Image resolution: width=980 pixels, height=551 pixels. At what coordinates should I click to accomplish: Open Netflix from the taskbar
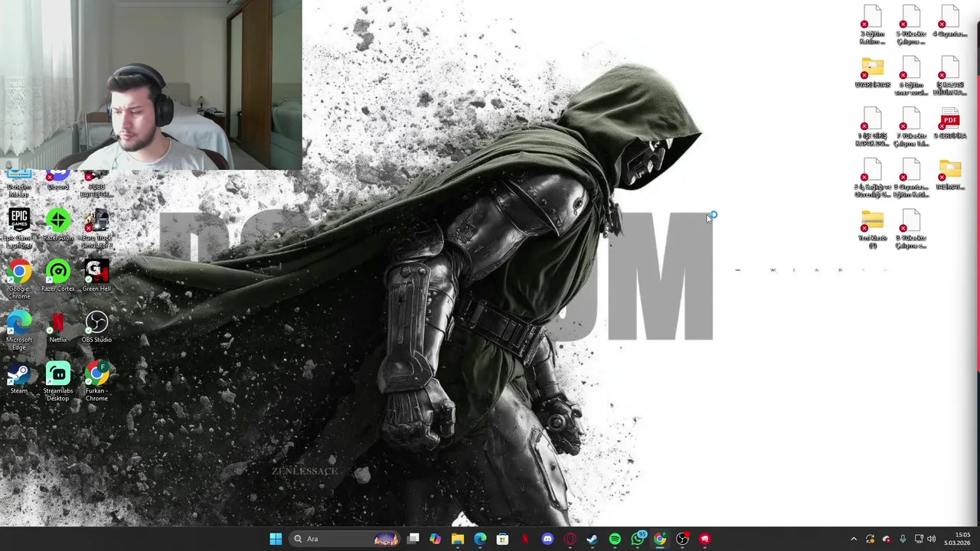pyautogui.click(x=525, y=539)
